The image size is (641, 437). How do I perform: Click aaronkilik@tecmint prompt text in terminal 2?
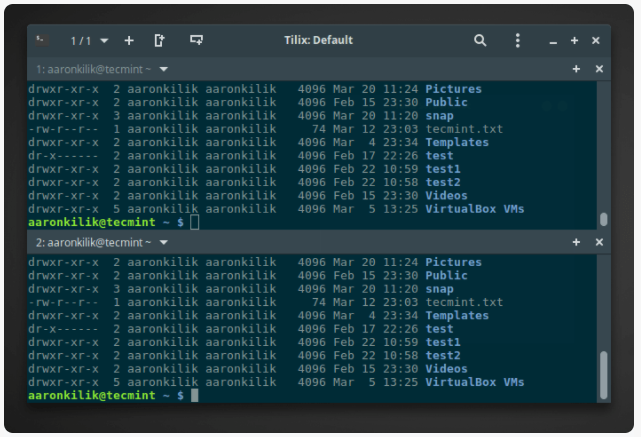point(92,395)
